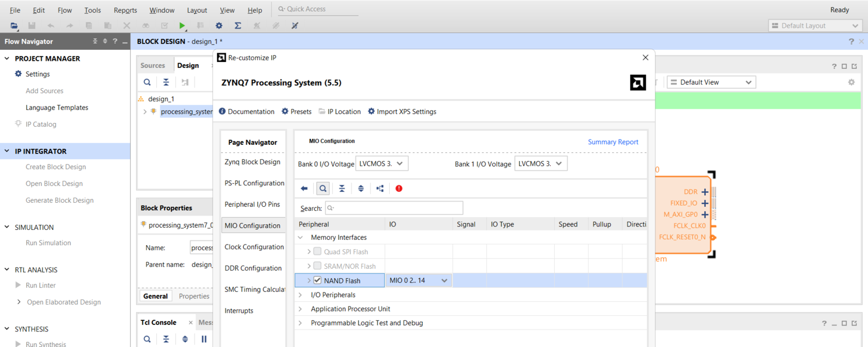Click collapse all icon in MIO toolbar
This screenshot has height=347, width=868.
pyautogui.click(x=342, y=188)
